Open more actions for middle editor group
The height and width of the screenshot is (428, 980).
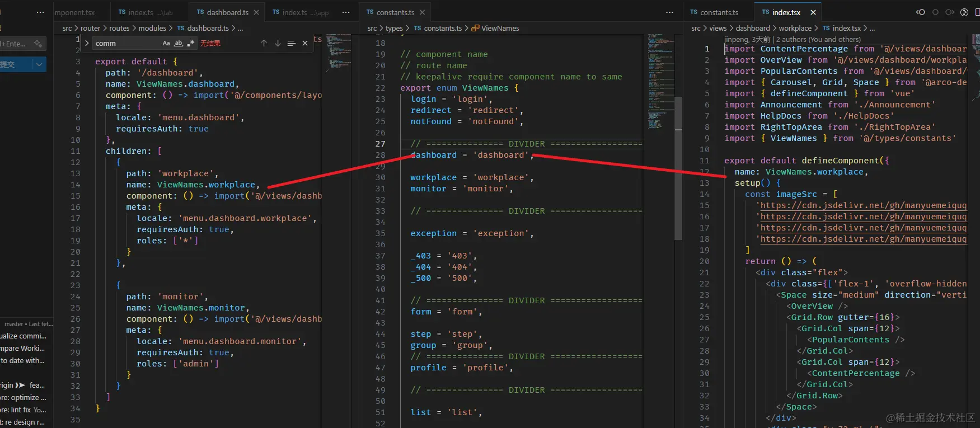tap(669, 12)
